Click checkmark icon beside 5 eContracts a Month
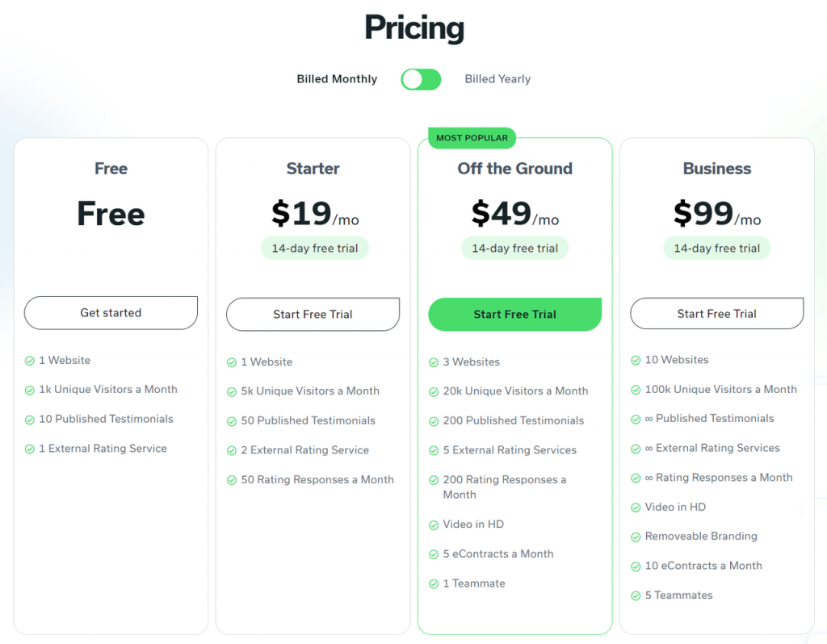827x644 pixels. pos(434,554)
